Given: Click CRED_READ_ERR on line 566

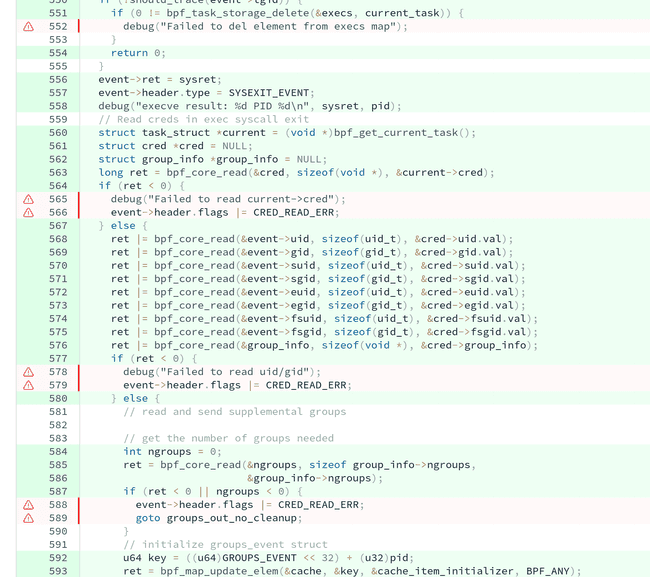Looking at the screenshot, I should [x=293, y=212].
